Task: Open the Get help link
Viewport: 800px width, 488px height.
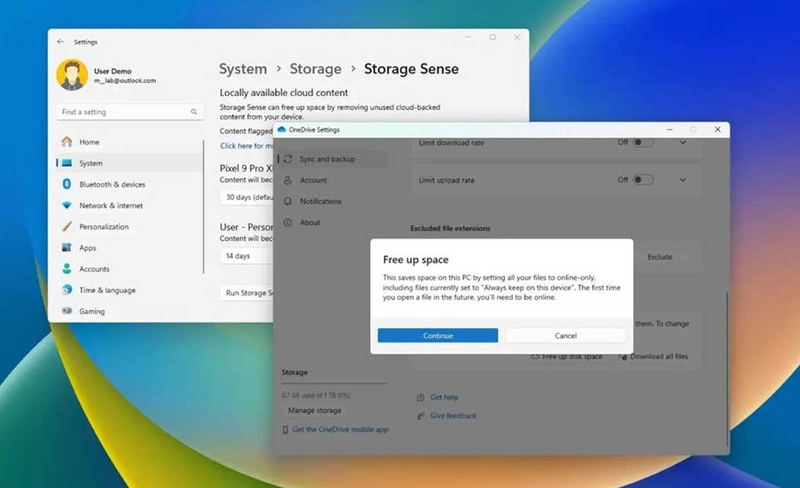Action: coord(444,397)
